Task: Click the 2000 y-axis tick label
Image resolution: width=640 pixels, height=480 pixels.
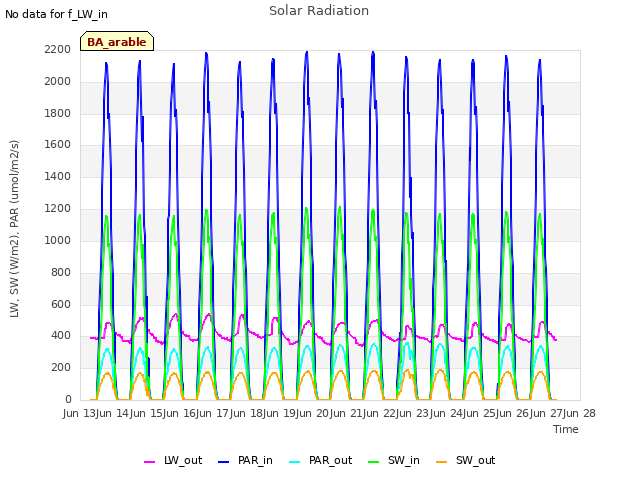Action: (58, 81)
